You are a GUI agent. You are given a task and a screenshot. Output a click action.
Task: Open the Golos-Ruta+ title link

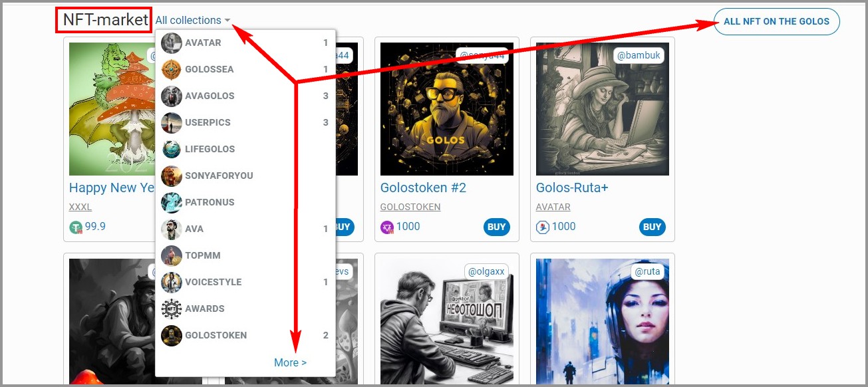tap(572, 188)
